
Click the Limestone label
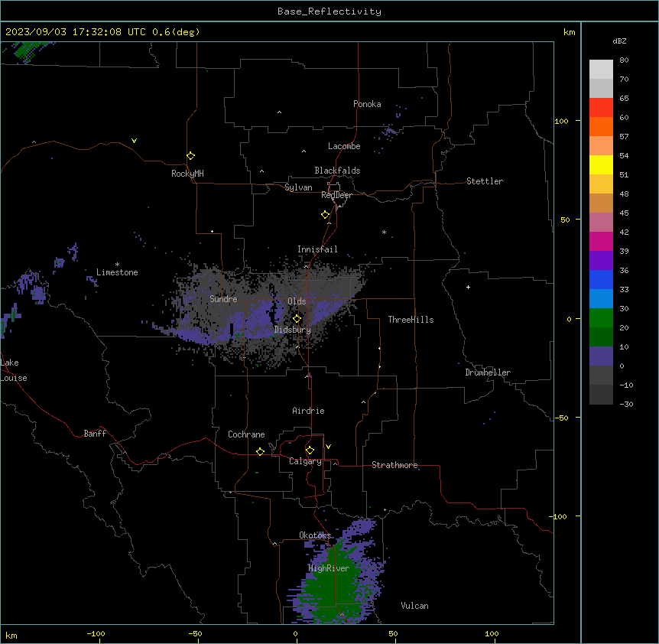[x=117, y=272]
